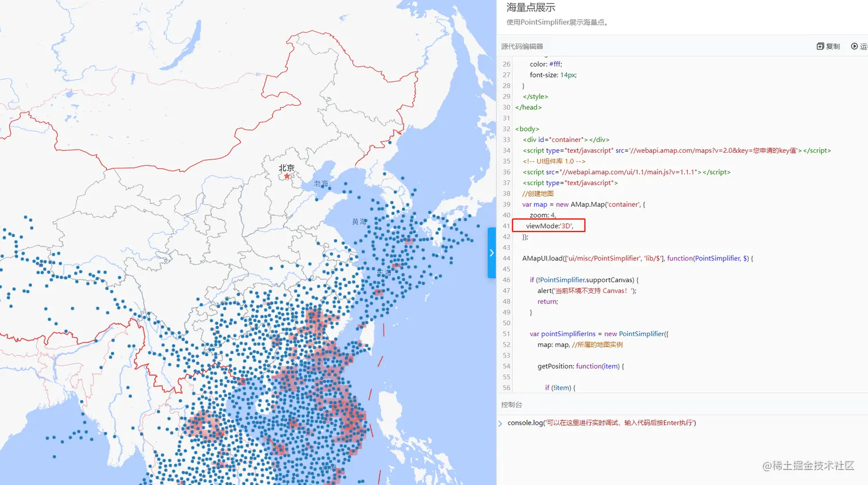
Task: Click the 'map: map, //所属的地图实例' line
Action: coord(580,345)
